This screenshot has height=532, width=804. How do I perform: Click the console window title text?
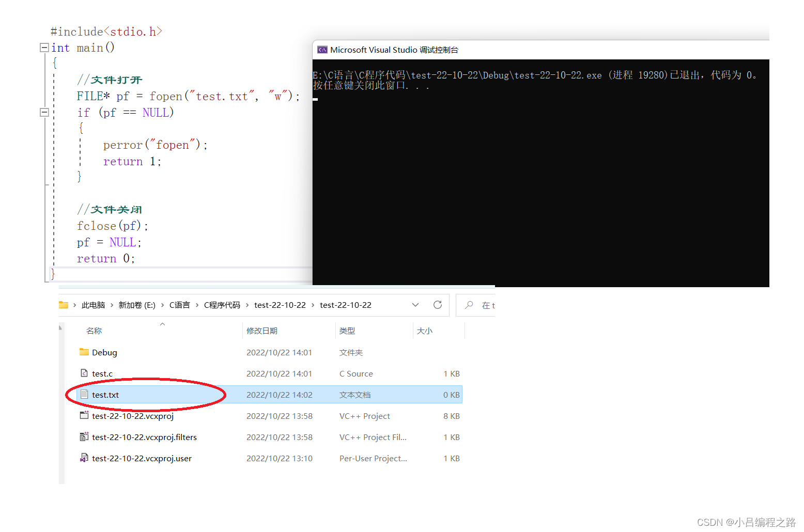click(394, 50)
